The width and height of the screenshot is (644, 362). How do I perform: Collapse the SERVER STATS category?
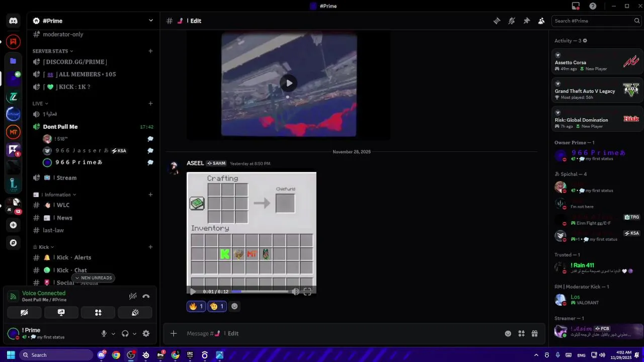pyautogui.click(x=53, y=51)
